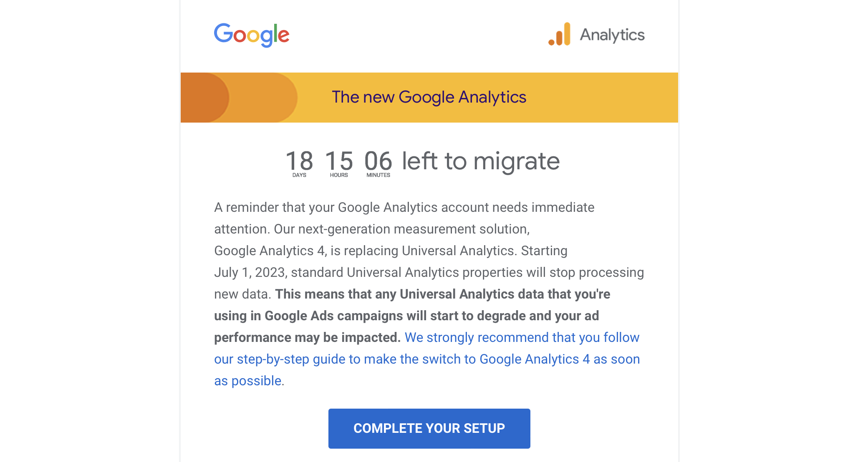This screenshot has width=868, height=462.
Task: Click the orange Analytics bar chart icon
Action: point(560,34)
